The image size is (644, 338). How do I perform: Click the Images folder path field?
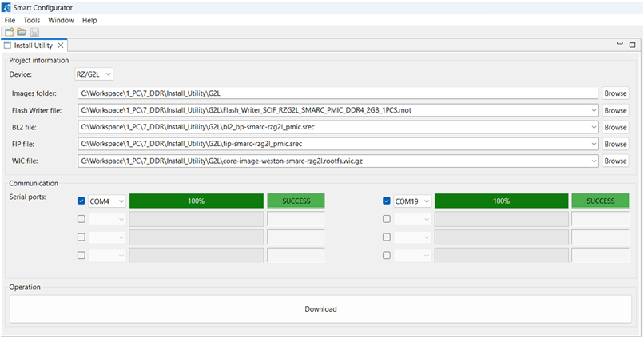(x=338, y=93)
